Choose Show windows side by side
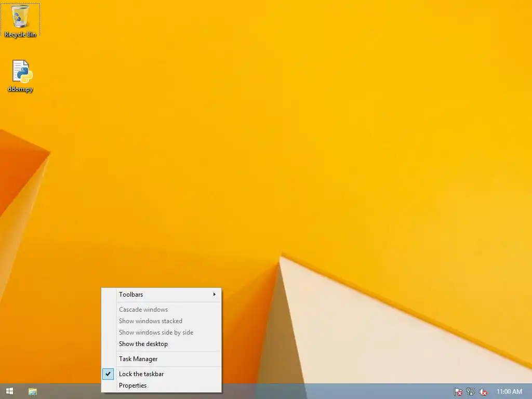532x399 pixels. coord(162,332)
